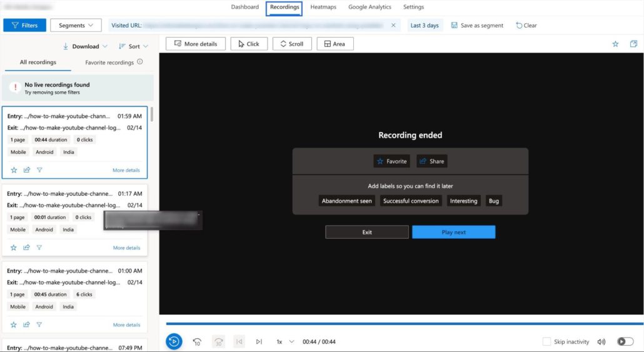Screen dimensions: 644x352
Task: Apply the Abandonment seen label
Action: coord(346,201)
